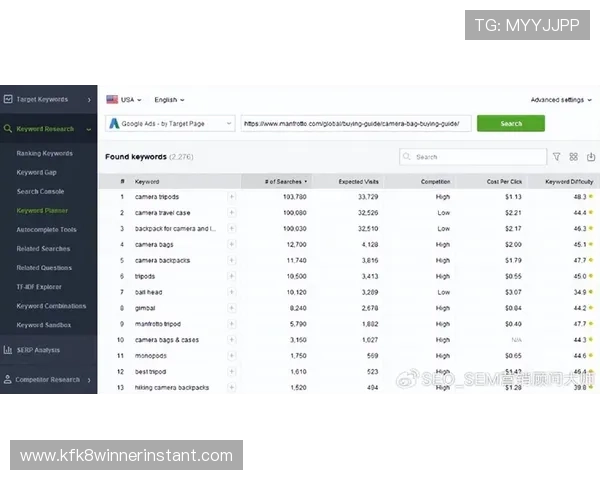
Task: Click the plus icon beside gimbal
Action: (232, 308)
